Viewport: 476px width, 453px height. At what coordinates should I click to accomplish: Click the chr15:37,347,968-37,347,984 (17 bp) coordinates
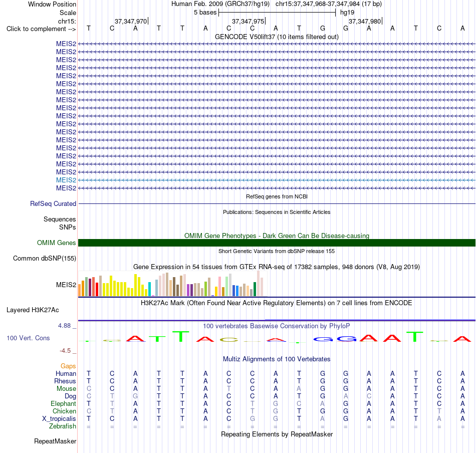[x=329, y=4]
